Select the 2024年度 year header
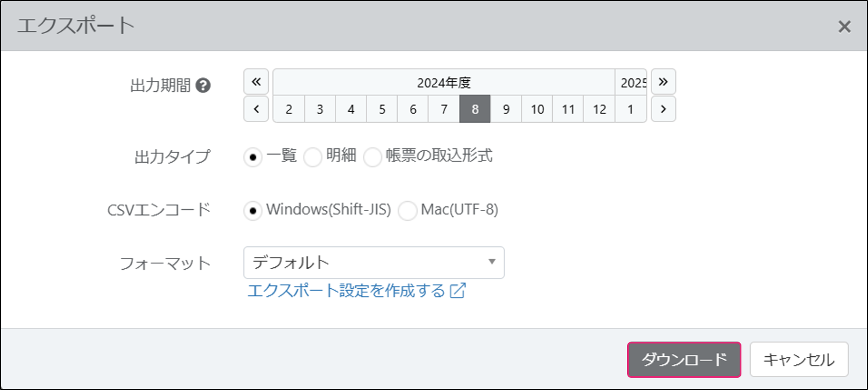The height and width of the screenshot is (390, 868). coord(444,83)
